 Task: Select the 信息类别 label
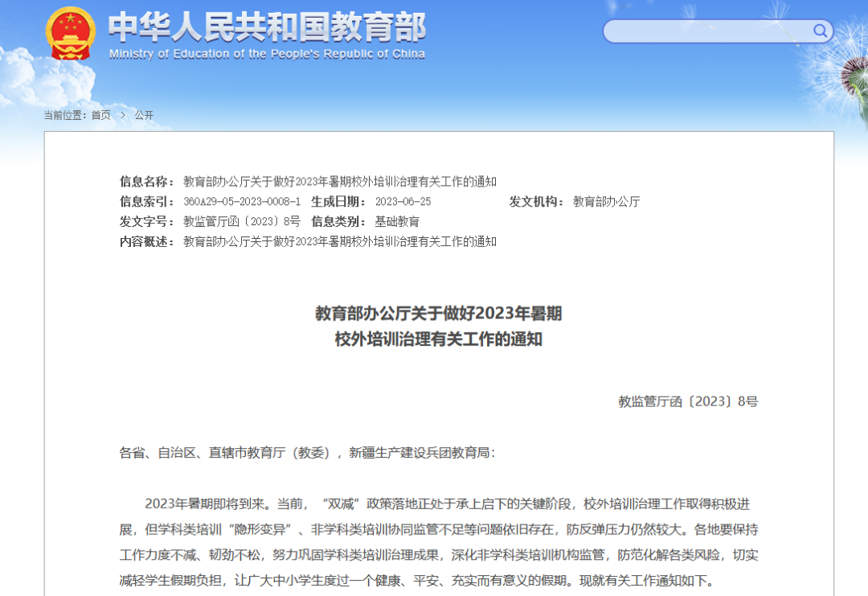338,221
